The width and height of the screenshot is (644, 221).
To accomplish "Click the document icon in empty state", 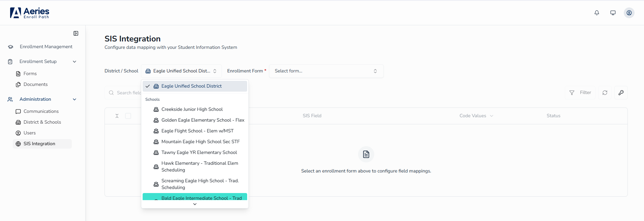I will (x=366, y=154).
